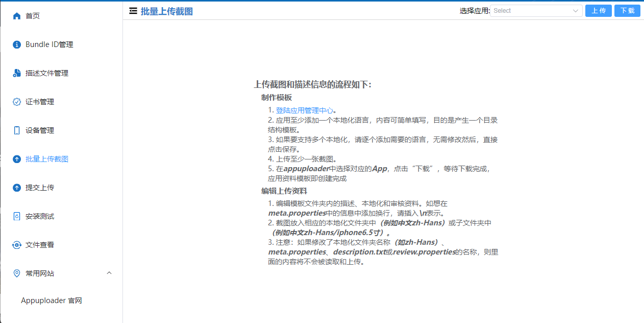The width and height of the screenshot is (644, 323).
Task: Select the Bundle ID管理 sidebar icon
Action: [x=16, y=44]
